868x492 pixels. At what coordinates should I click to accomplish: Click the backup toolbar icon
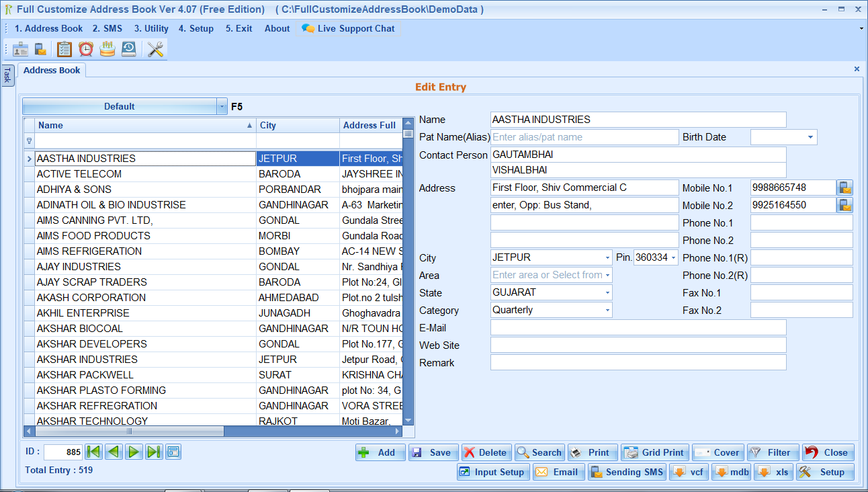pos(128,48)
